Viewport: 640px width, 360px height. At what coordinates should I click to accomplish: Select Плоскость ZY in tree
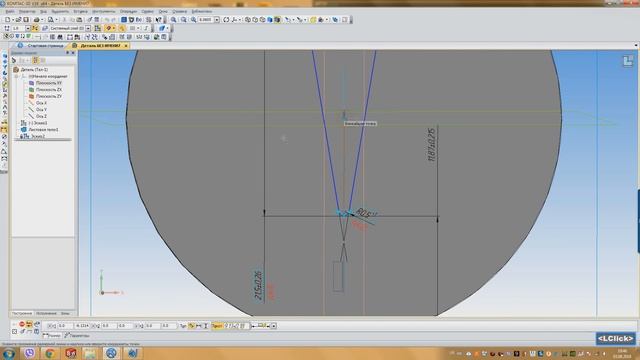click(49, 96)
